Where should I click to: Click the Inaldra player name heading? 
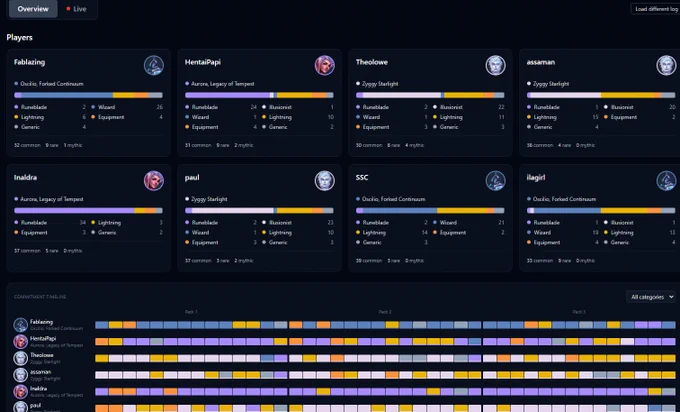point(25,177)
